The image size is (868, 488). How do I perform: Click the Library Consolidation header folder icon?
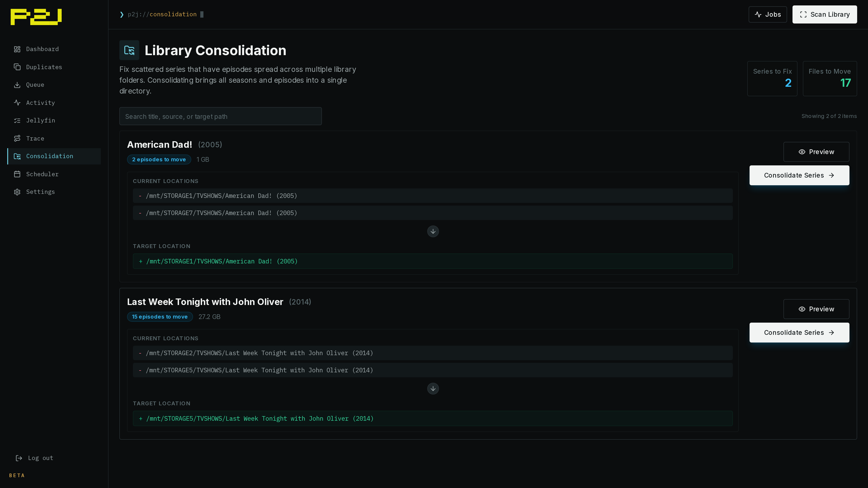pos(129,50)
